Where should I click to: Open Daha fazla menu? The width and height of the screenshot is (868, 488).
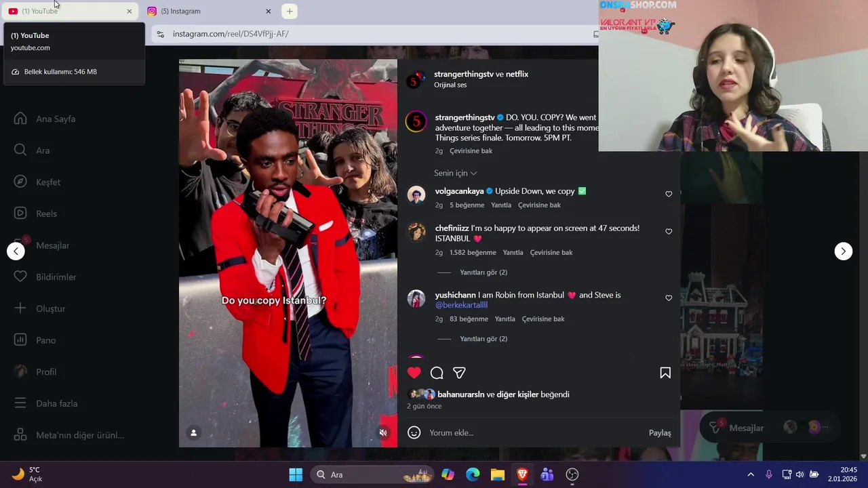pyautogui.click(x=56, y=403)
